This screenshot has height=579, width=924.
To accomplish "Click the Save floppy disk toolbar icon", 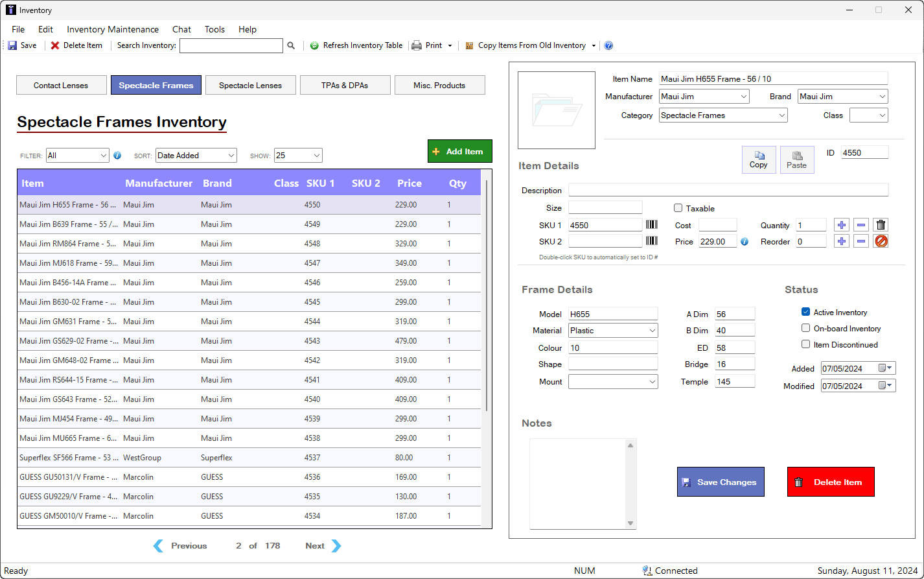I will pyautogui.click(x=12, y=45).
